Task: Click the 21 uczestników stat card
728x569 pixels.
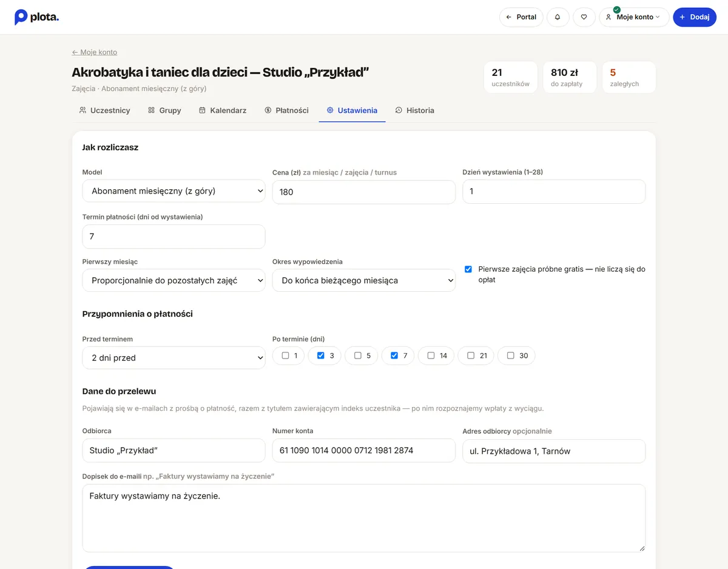Action: pyautogui.click(x=511, y=78)
